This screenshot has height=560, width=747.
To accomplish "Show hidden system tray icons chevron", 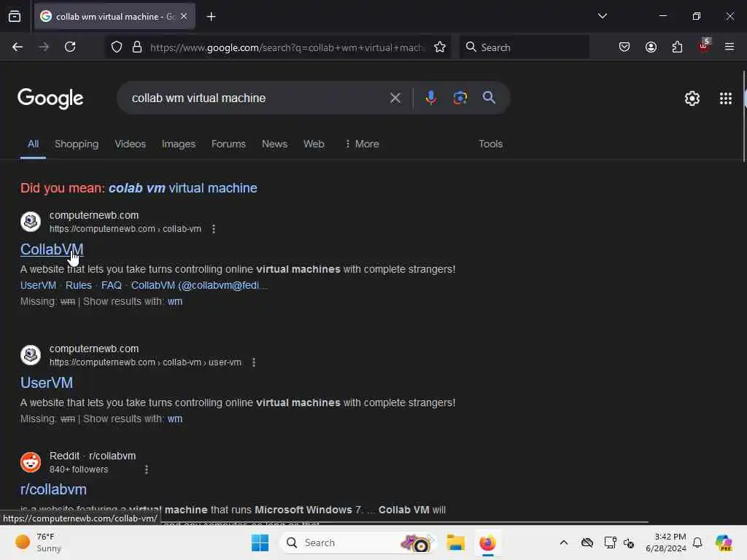I will (x=564, y=542).
